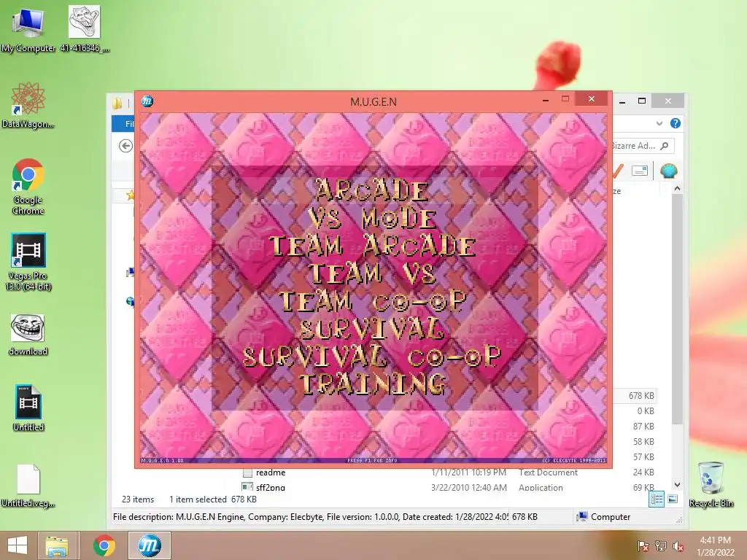The image size is (747, 560).
Task: Select TEAM CO-OP menu entry
Action: (373, 301)
